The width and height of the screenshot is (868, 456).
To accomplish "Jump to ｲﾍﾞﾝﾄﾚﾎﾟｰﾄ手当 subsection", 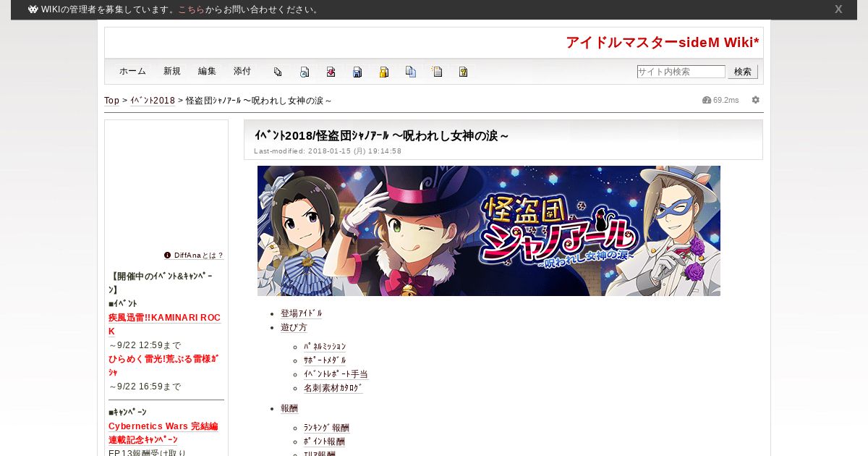I will (x=336, y=374).
